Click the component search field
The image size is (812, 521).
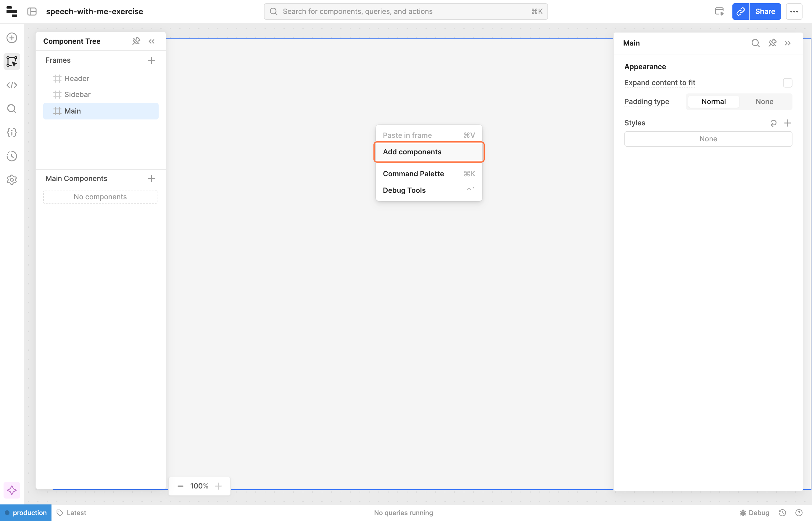tap(405, 12)
